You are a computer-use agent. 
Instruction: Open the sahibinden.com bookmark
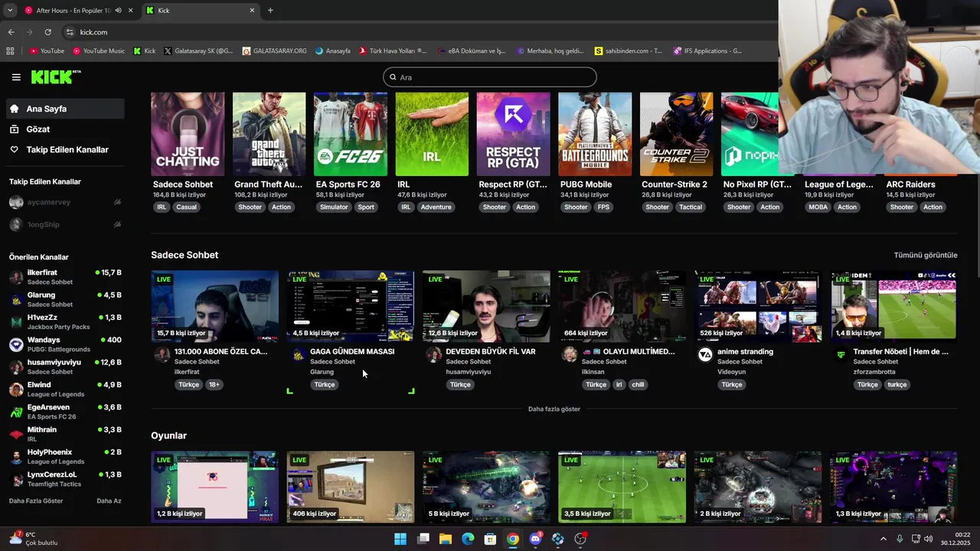coord(628,51)
